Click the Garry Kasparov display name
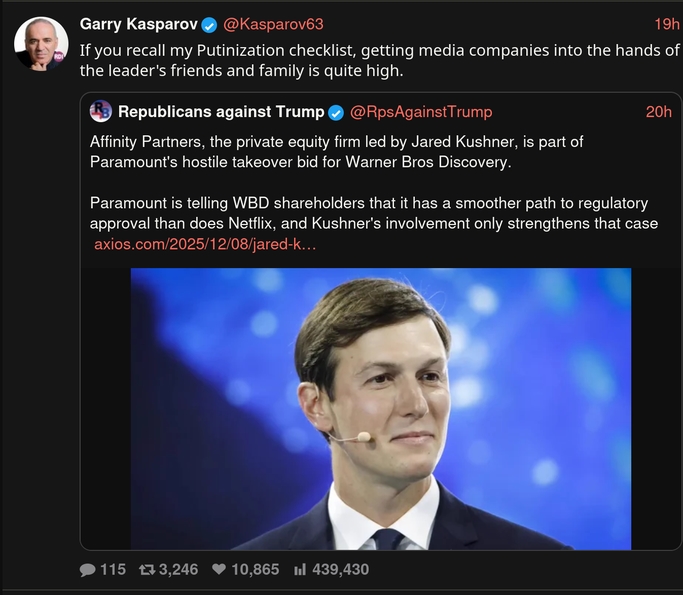Image resolution: width=683 pixels, height=595 pixels. [138, 24]
